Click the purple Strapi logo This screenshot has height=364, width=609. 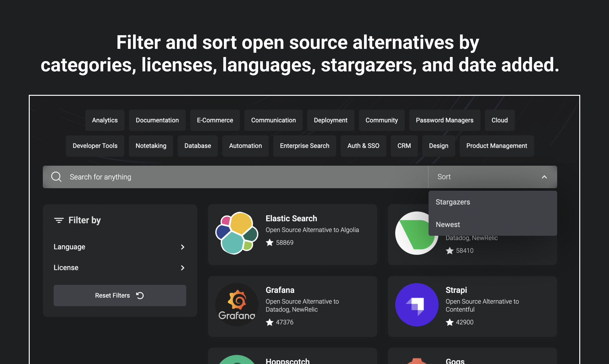tap(416, 305)
